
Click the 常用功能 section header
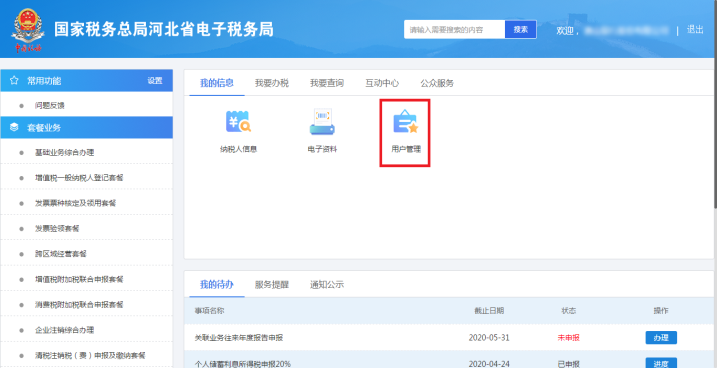[x=86, y=80]
